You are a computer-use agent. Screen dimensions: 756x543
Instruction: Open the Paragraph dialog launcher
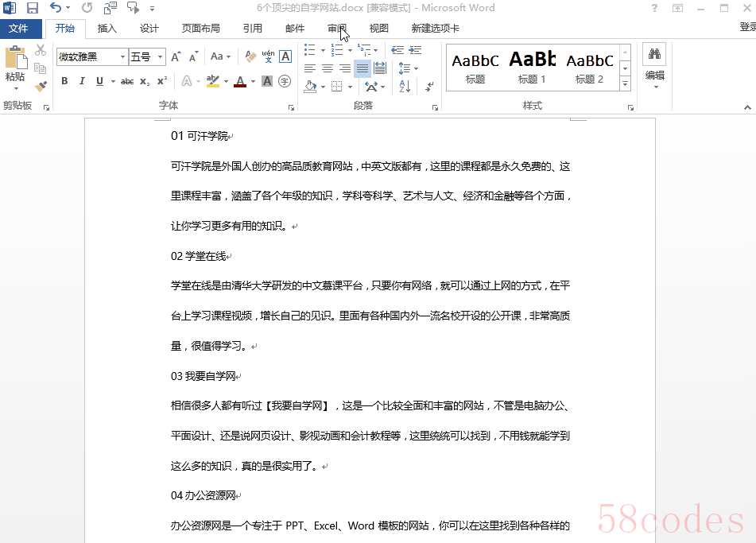[435, 107]
